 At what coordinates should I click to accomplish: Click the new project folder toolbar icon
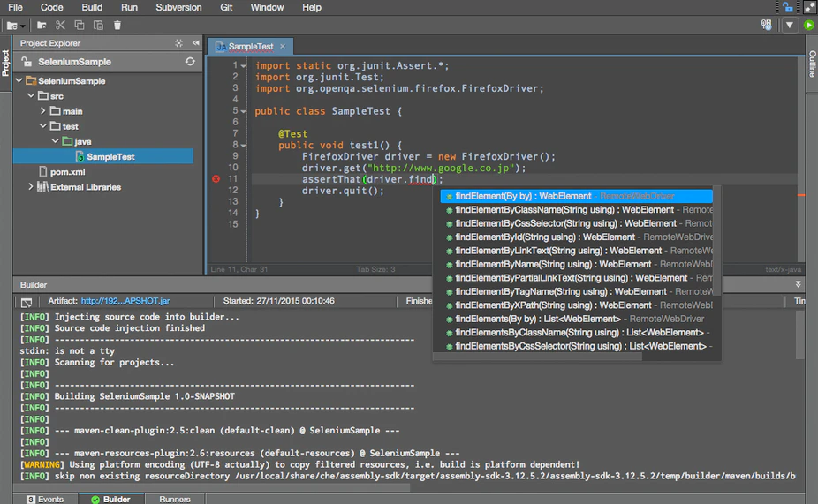click(11, 25)
